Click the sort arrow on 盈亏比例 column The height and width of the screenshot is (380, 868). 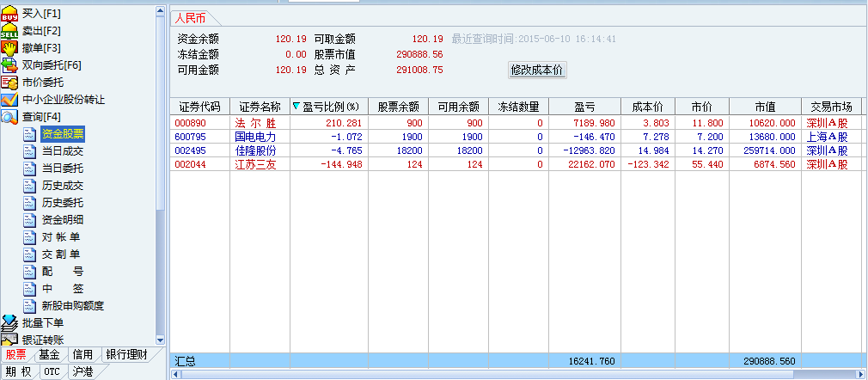pos(296,106)
